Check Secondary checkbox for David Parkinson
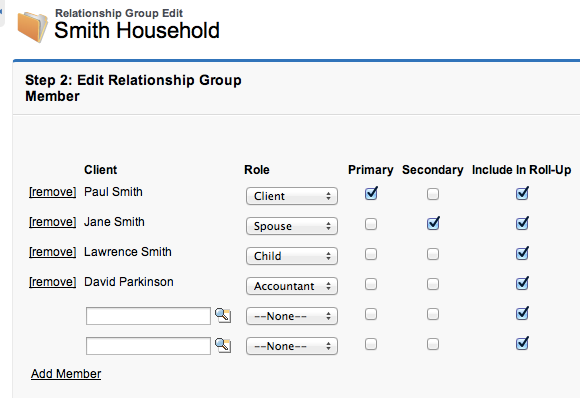580x398 pixels. [x=433, y=284]
